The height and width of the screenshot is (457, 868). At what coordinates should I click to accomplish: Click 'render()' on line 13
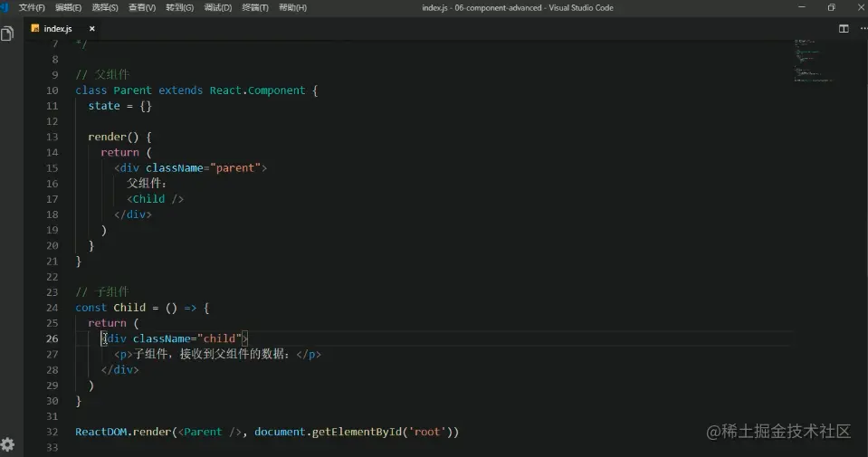click(113, 137)
